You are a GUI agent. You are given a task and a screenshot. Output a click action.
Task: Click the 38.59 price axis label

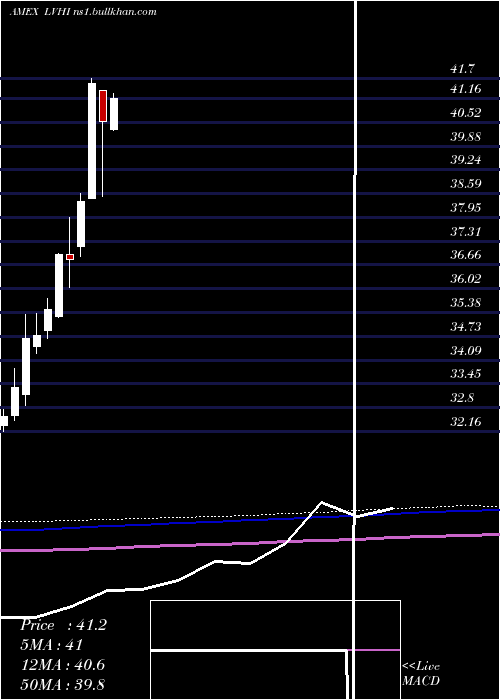coord(466,183)
